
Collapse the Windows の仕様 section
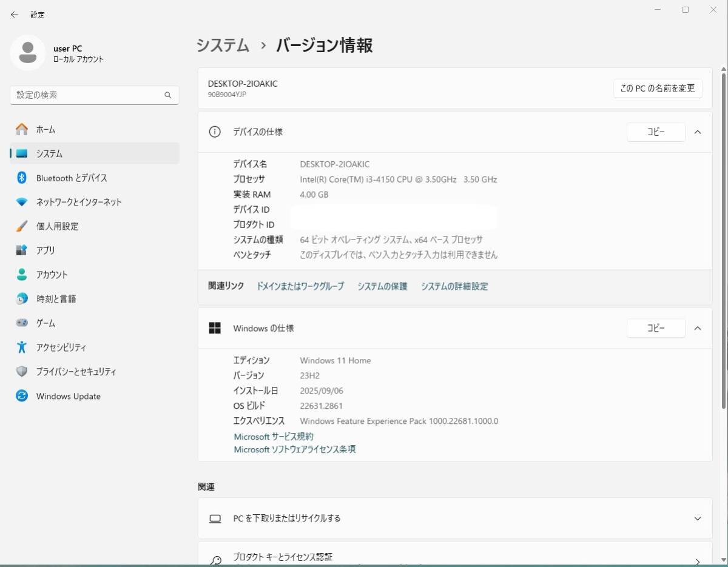[x=698, y=328]
